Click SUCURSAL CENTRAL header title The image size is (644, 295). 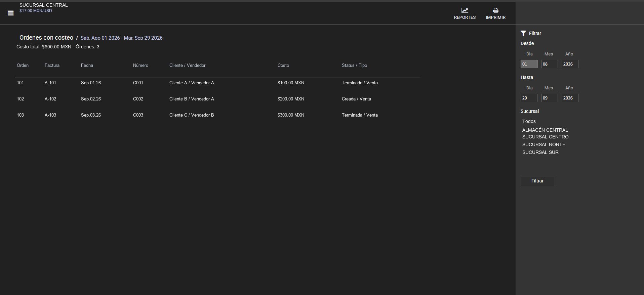43,5
